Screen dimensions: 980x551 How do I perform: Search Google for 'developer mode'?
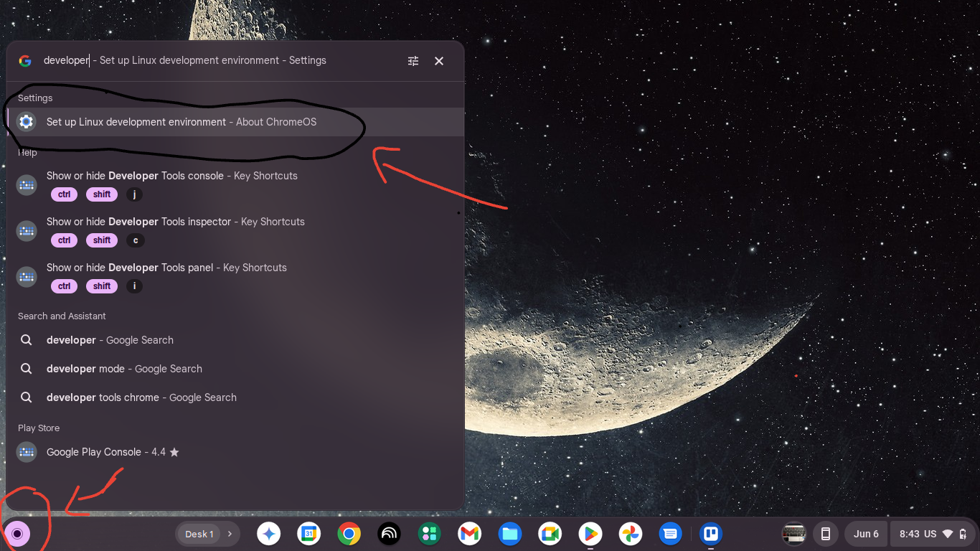click(235, 369)
